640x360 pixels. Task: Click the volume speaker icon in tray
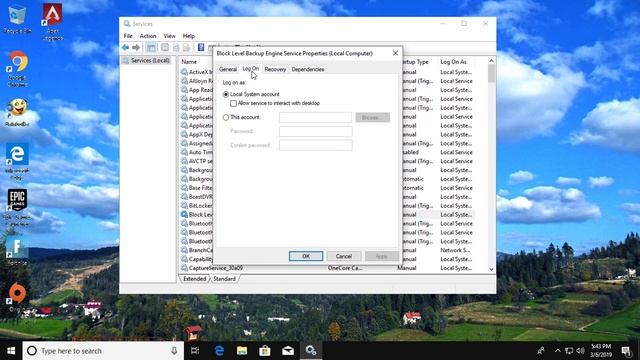(x=580, y=351)
